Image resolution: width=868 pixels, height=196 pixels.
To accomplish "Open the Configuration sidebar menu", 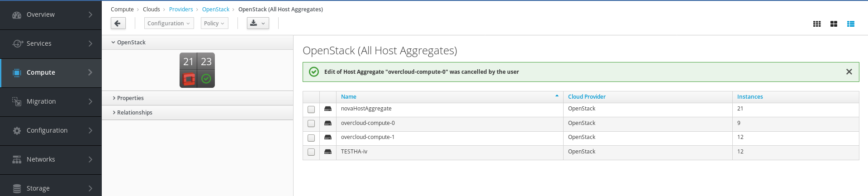I will [51, 130].
